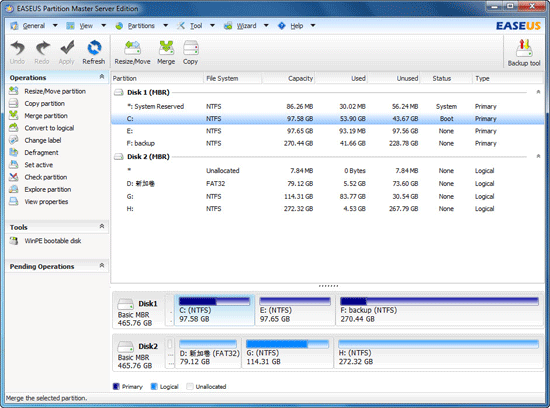The width and height of the screenshot is (550, 408).
Task: Select G: (NTFS) block in disk map
Action: 287,353
